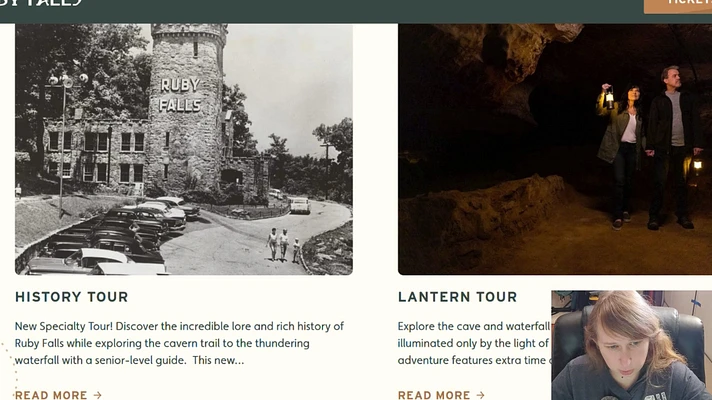Open Lantern Tour Read More link
712x400 pixels.
(x=441, y=395)
